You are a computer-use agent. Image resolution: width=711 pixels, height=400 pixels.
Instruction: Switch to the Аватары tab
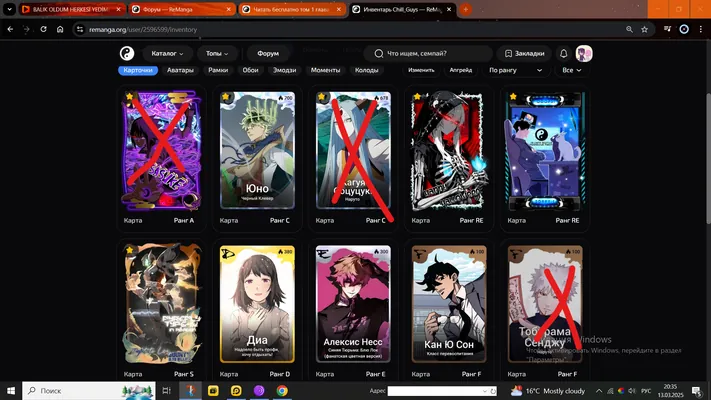coord(180,70)
